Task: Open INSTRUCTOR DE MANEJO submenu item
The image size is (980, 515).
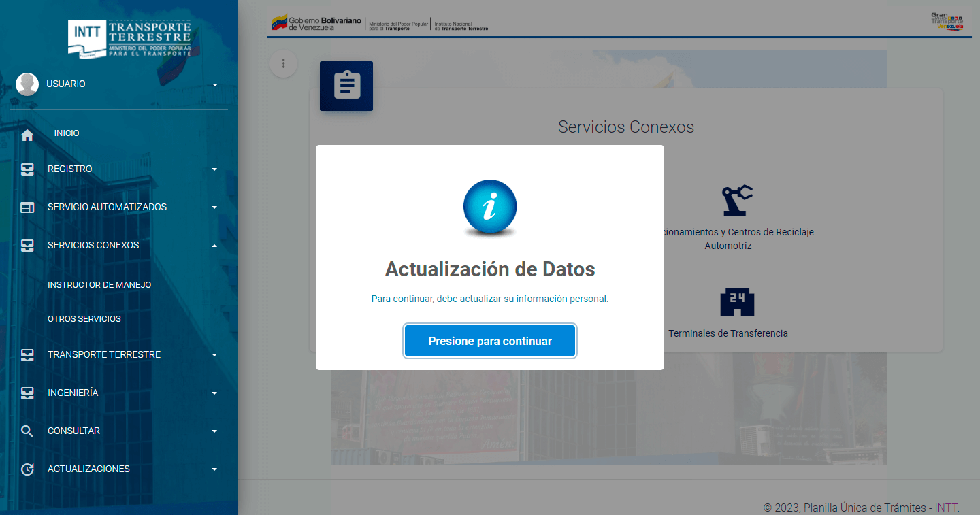Action: coord(99,285)
